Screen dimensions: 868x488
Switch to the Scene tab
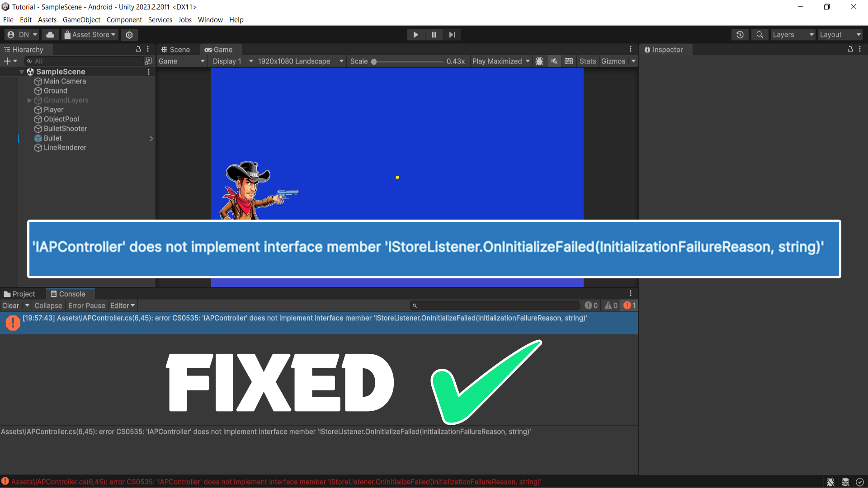pyautogui.click(x=176, y=50)
